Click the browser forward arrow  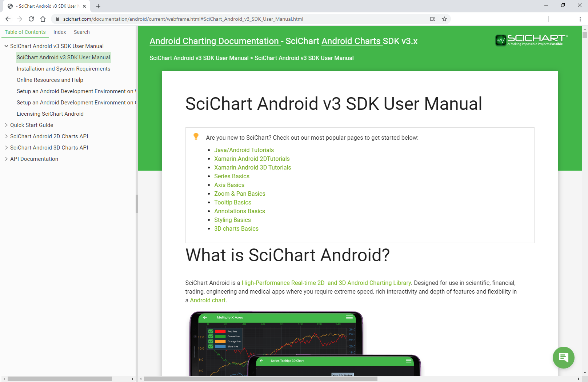click(20, 19)
